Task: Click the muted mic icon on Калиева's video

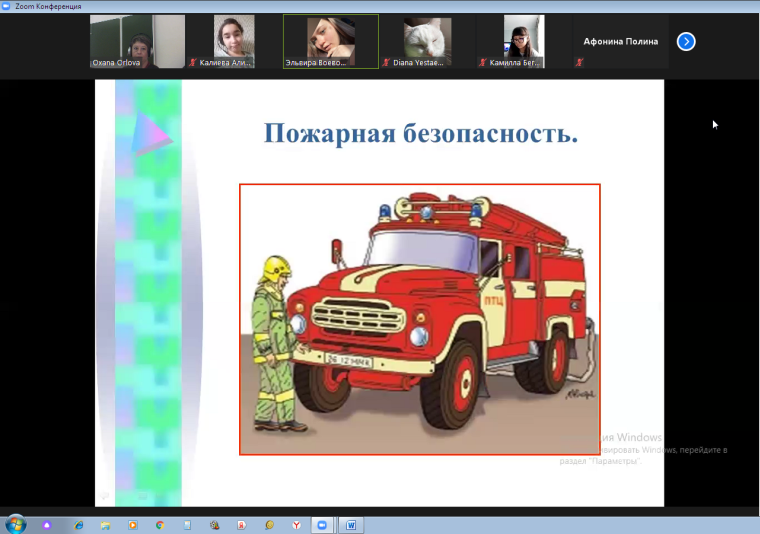Action: click(193, 62)
